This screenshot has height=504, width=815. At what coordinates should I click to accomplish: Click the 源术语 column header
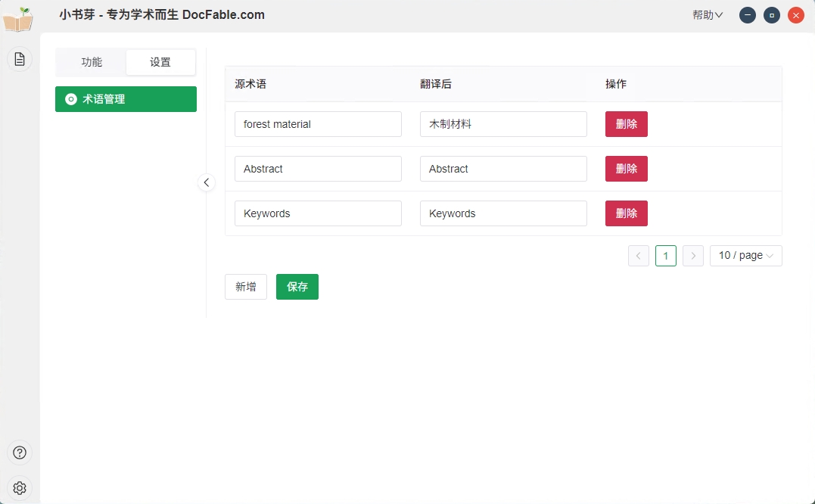(250, 84)
